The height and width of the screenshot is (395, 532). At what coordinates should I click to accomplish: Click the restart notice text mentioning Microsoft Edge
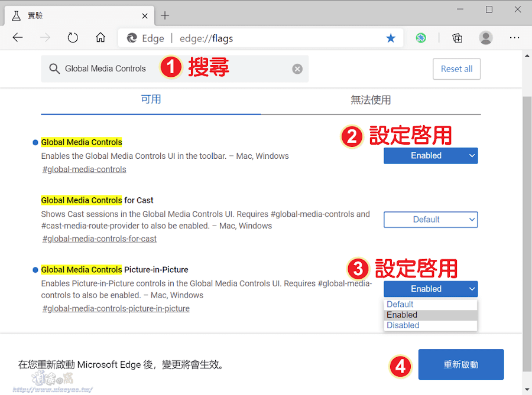tap(121, 364)
